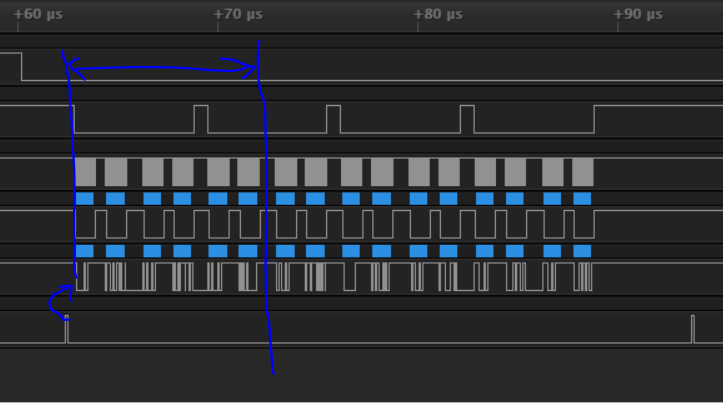
Task: Click first blue block in upper blue row
Action: (85, 199)
